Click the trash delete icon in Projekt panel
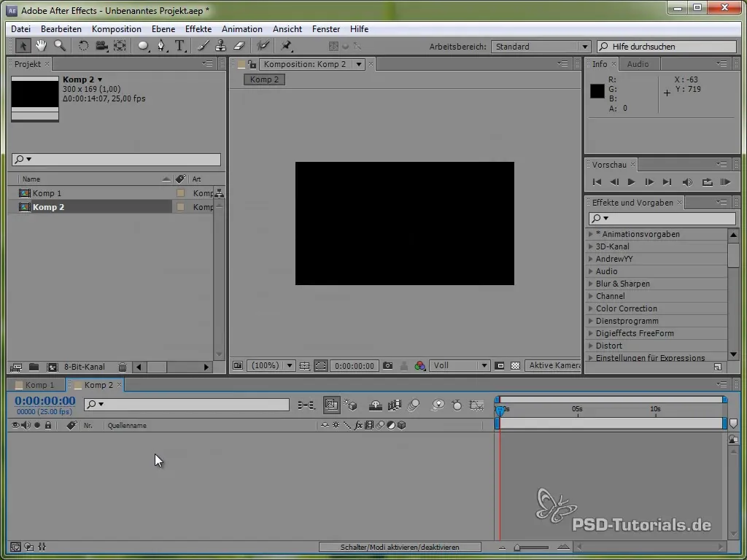 click(x=123, y=367)
